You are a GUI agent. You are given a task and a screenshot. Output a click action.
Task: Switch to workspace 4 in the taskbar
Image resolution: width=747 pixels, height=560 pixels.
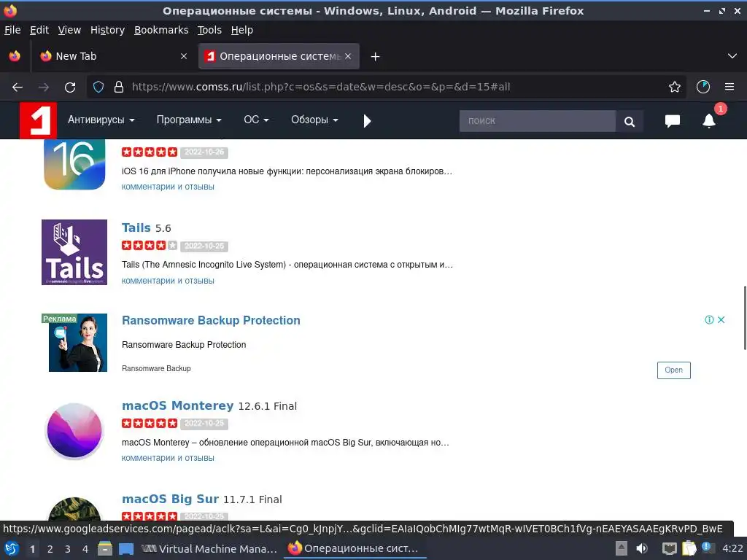(x=85, y=549)
